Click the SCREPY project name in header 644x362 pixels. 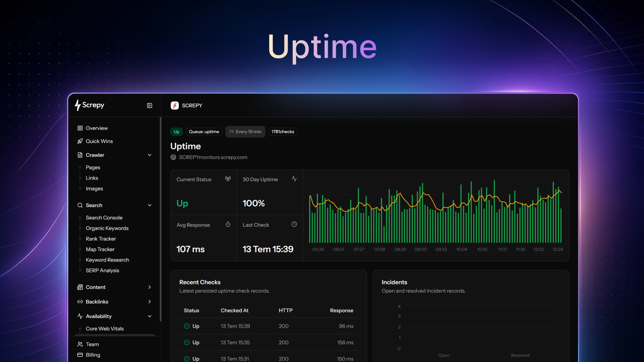192,106
